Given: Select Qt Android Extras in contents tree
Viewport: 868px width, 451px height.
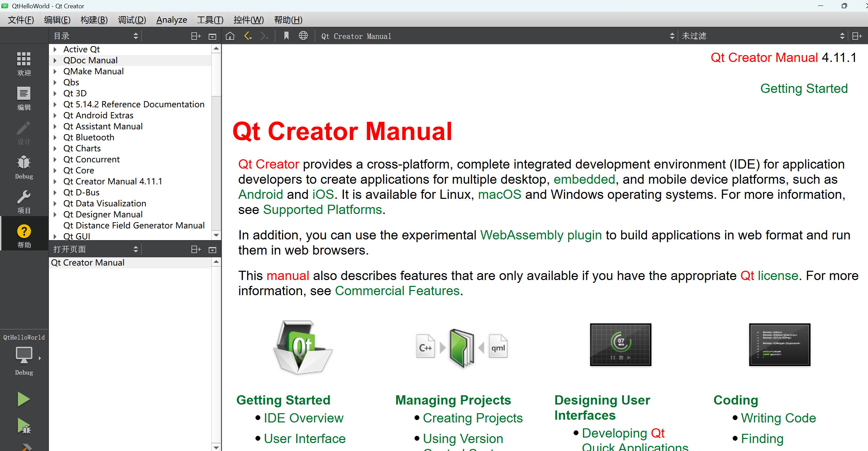Looking at the screenshot, I should 98,116.
